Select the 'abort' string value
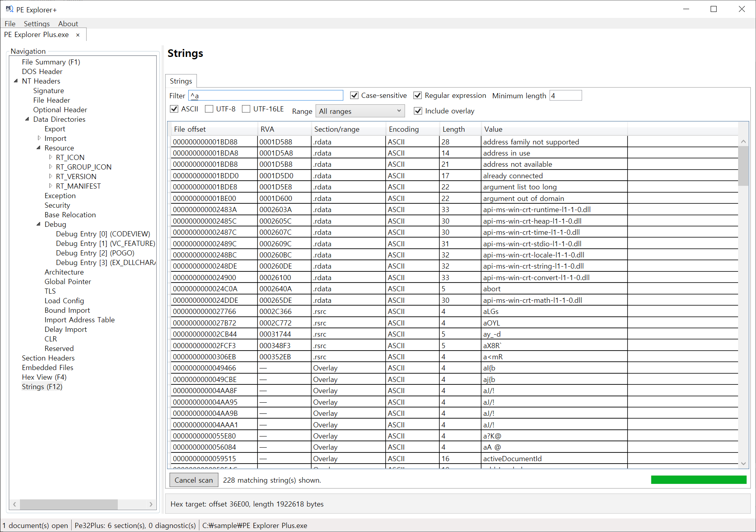The image size is (756, 532). pyautogui.click(x=492, y=289)
